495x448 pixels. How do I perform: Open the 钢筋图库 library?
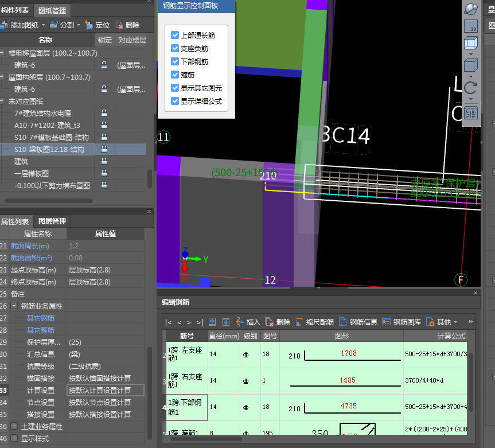coord(402,322)
